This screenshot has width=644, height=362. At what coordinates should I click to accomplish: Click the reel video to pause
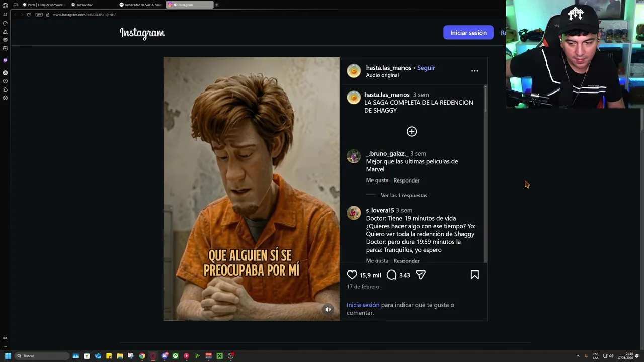[x=251, y=189]
